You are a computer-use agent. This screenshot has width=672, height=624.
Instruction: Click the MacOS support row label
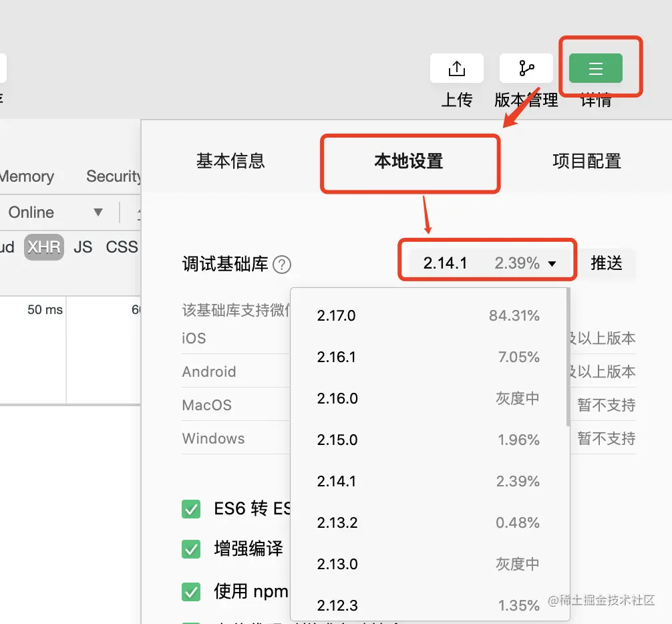[206, 405]
